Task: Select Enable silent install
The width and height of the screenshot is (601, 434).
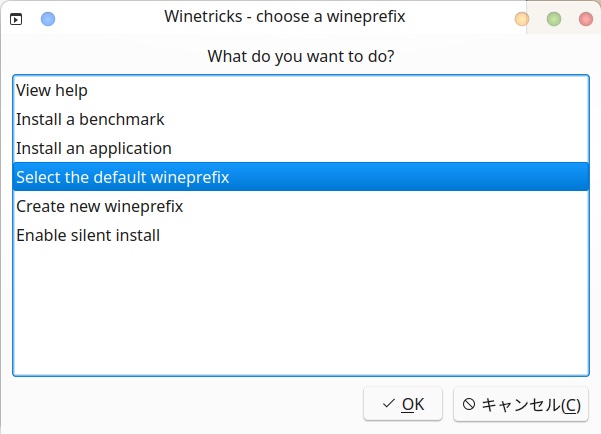Action: (88, 235)
